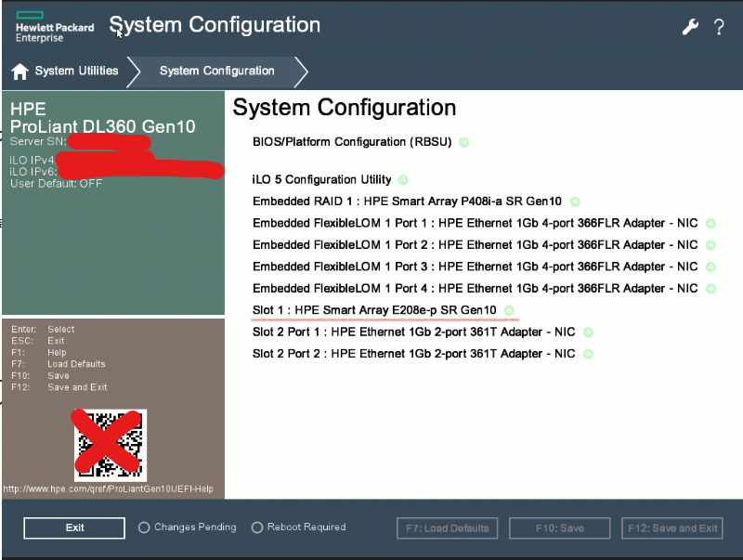Click arrow icon beside FlexibleLOM 1 Port 2

(x=710, y=245)
